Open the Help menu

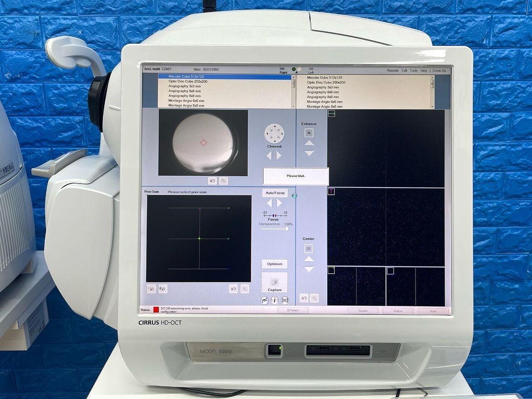(x=424, y=70)
